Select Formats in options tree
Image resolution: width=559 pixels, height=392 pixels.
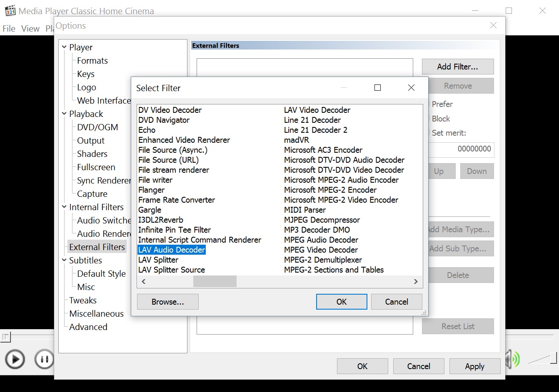pyautogui.click(x=92, y=60)
